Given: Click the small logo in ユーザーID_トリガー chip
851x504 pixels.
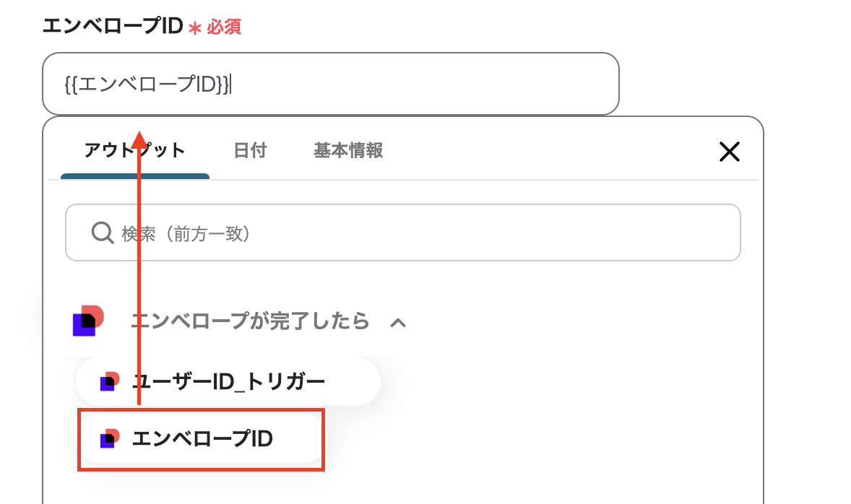Looking at the screenshot, I should pos(109,381).
